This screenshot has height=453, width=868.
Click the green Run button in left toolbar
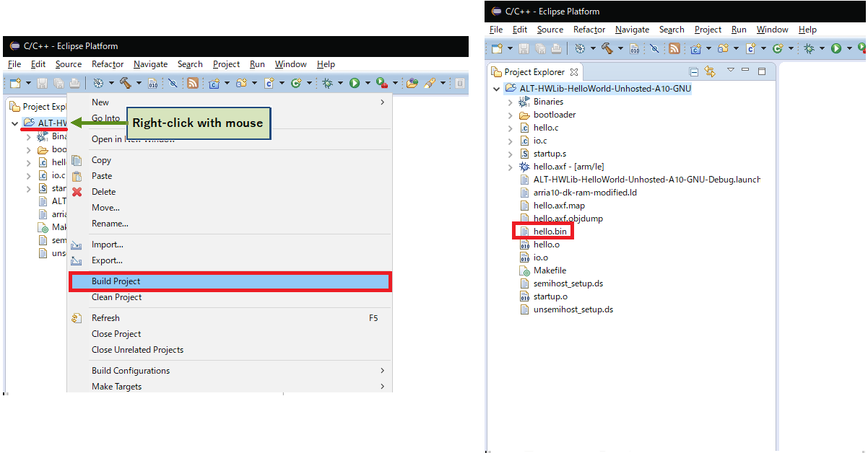tap(355, 83)
